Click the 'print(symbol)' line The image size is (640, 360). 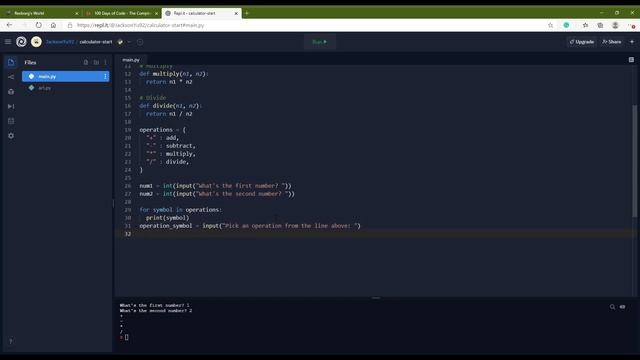click(167, 218)
